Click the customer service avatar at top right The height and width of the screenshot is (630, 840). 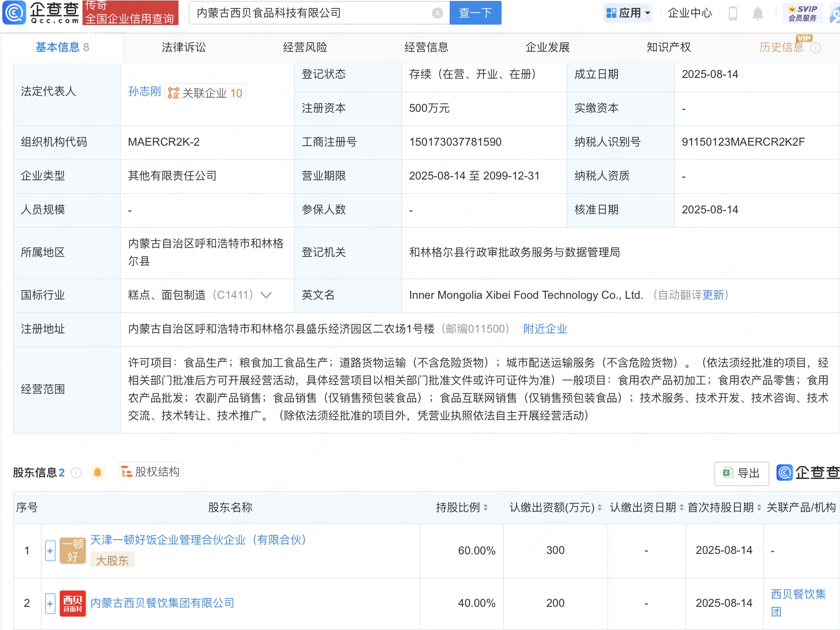coord(834,13)
